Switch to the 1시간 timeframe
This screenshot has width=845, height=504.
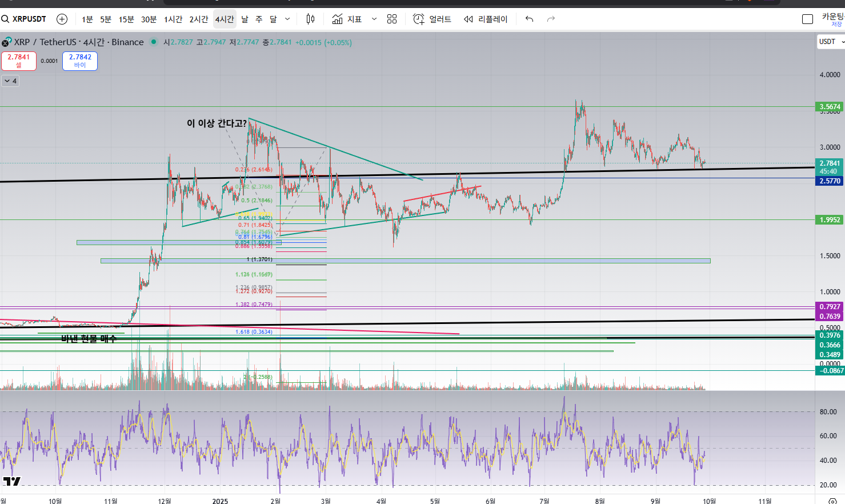click(173, 19)
